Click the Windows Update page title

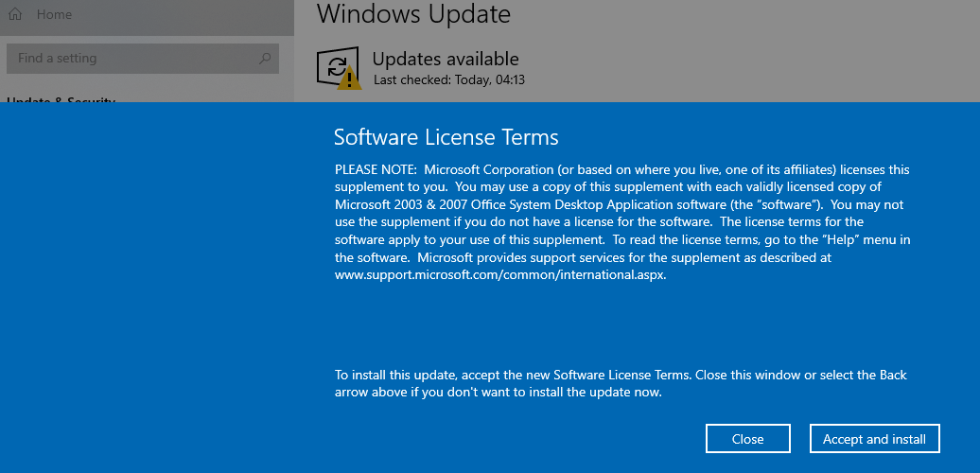pos(413,15)
